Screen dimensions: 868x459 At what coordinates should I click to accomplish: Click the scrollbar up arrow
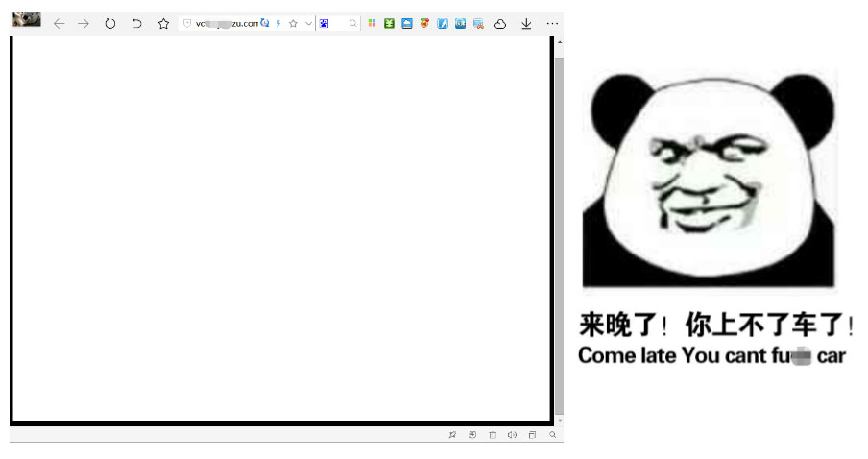560,42
